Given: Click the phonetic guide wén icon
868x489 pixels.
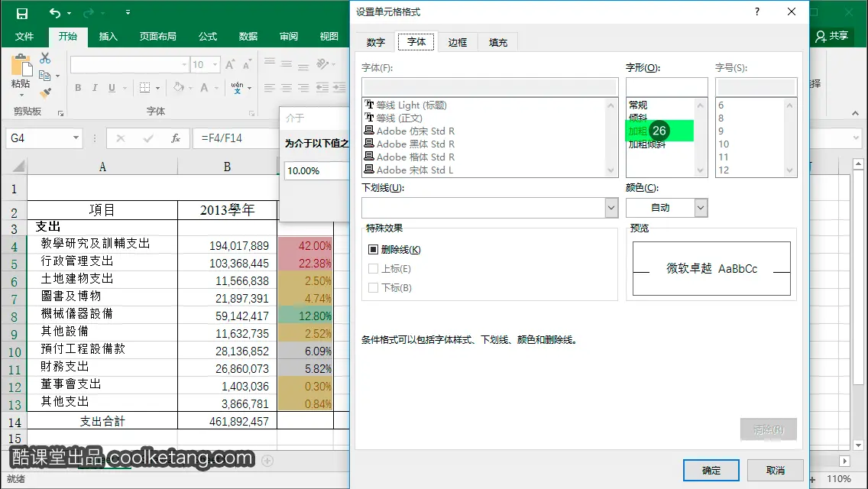Looking at the screenshot, I should pyautogui.click(x=237, y=88).
